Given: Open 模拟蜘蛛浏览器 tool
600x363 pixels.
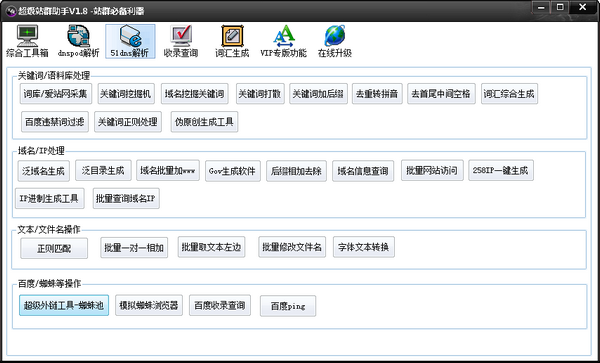Looking at the screenshot, I should coord(149,305).
